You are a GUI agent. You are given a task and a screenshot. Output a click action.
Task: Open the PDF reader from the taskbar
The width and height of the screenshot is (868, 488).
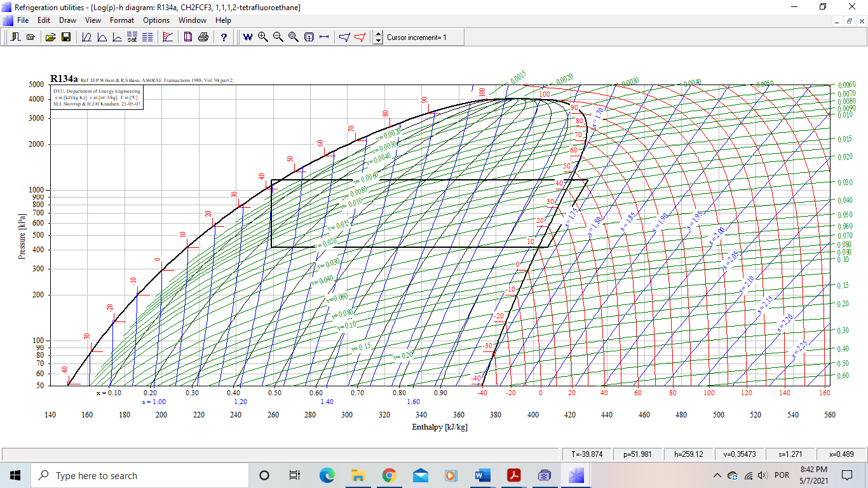click(x=513, y=475)
